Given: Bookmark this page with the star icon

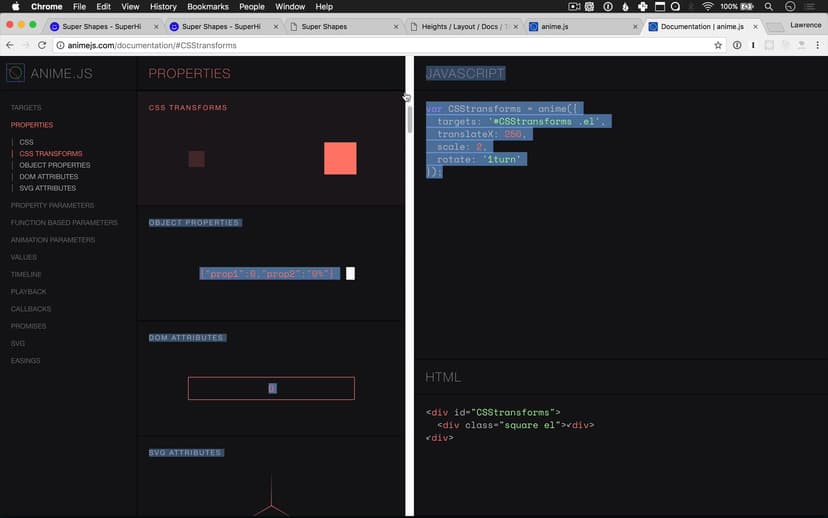Looking at the screenshot, I should point(718,45).
